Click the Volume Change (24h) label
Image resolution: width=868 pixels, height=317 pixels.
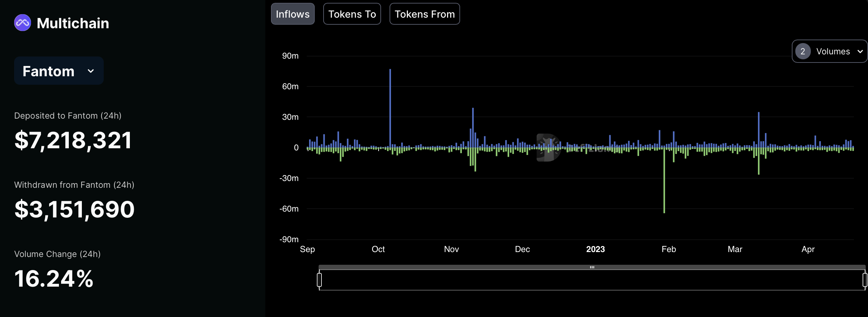58,254
